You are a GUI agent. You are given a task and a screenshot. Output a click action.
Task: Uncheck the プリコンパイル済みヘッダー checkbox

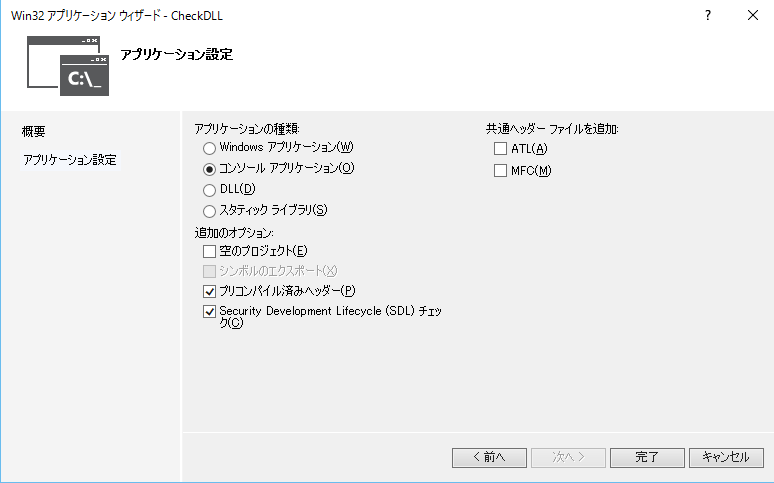click(x=209, y=291)
